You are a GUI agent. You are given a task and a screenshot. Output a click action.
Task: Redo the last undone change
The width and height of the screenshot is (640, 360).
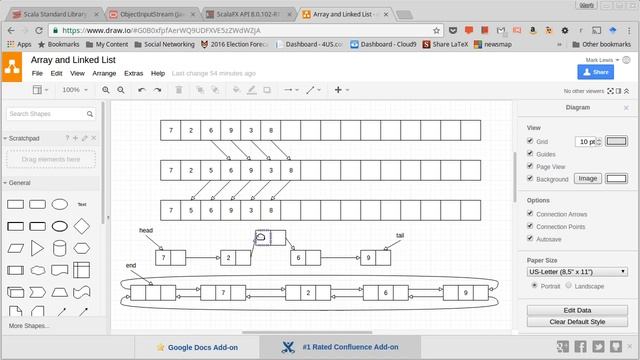tap(158, 90)
